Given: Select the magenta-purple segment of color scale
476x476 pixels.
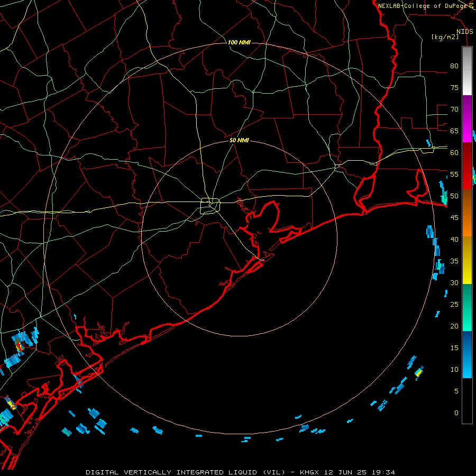Looking at the screenshot, I should click(467, 119).
